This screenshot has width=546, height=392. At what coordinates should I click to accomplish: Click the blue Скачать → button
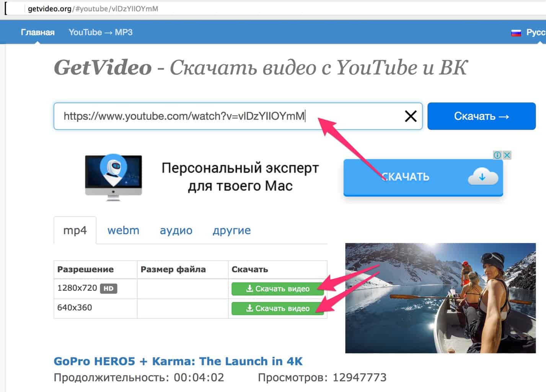click(481, 116)
